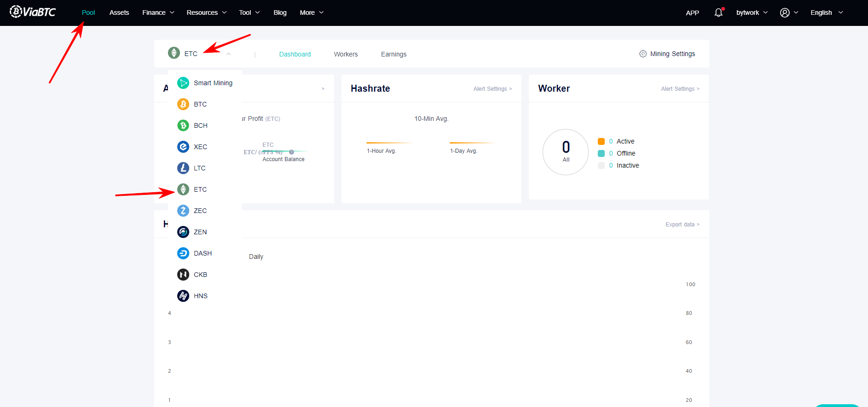The image size is (868, 407).
Task: Select Smart Mining label in dropdown
Action: click(x=213, y=83)
